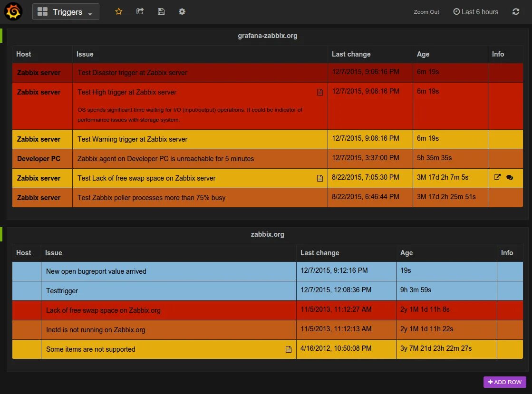
Task: Refresh the dashboard
Action: pyautogui.click(x=516, y=11)
